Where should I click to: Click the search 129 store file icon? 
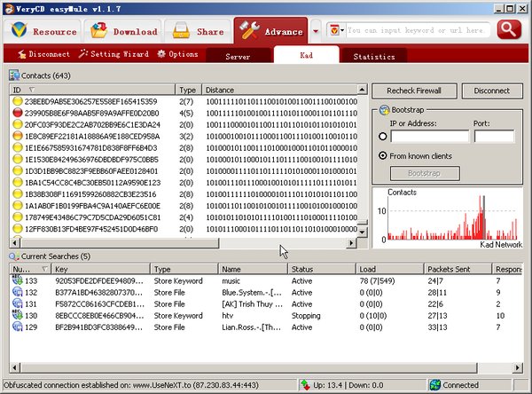click(x=18, y=327)
